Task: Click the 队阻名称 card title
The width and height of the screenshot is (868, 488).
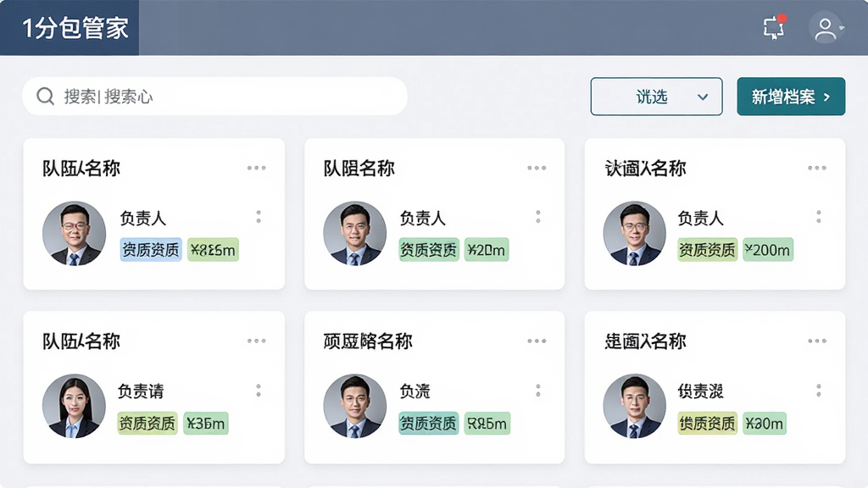Action: [359, 169]
